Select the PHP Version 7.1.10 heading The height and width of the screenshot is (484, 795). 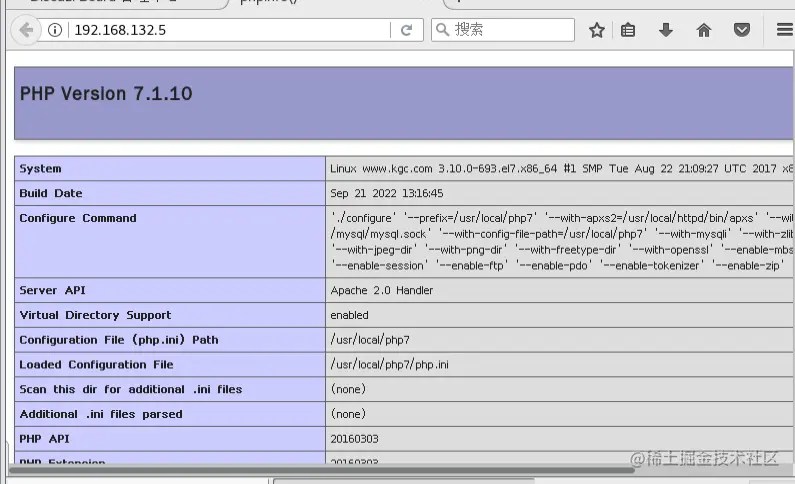[x=106, y=94]
